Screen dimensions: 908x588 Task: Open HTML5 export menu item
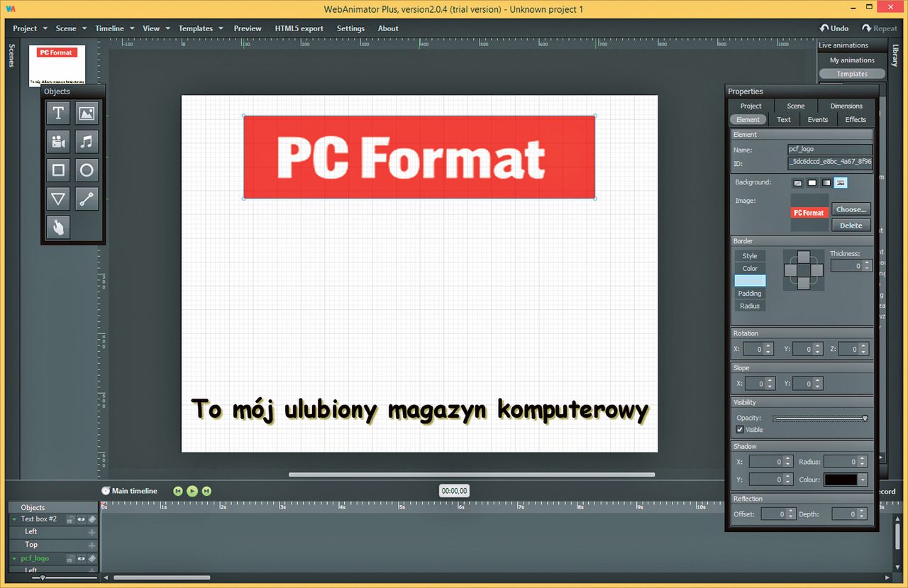click(x=299, y=28)
